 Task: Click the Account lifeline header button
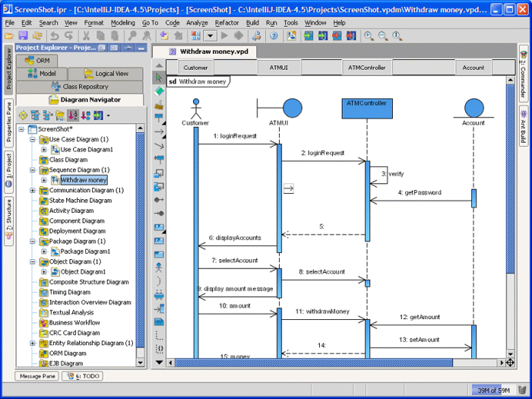coord(473,68)
